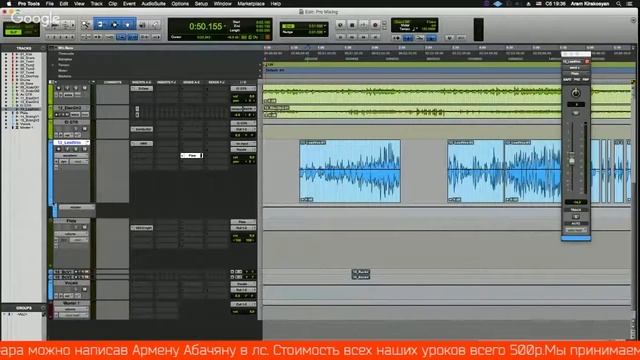Screen dimensions: 640x360
Task: Toggle PRE in the send window
Action: tap(577, 80)
